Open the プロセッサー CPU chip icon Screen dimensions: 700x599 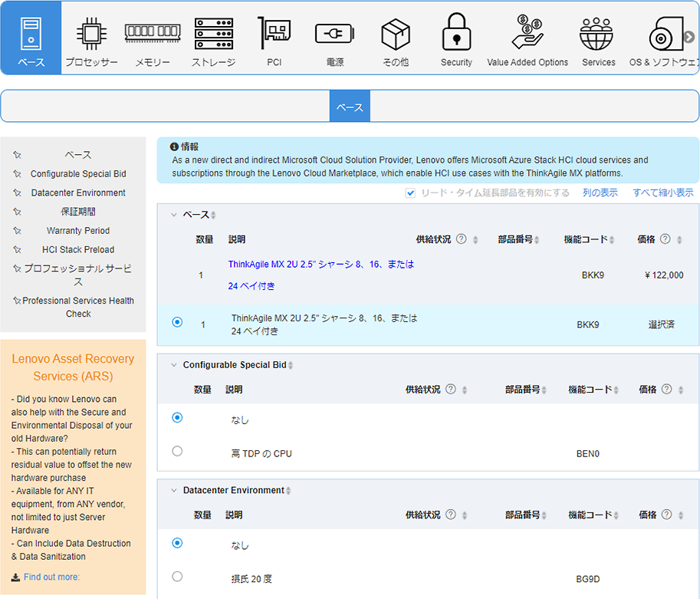coord(91,34)
